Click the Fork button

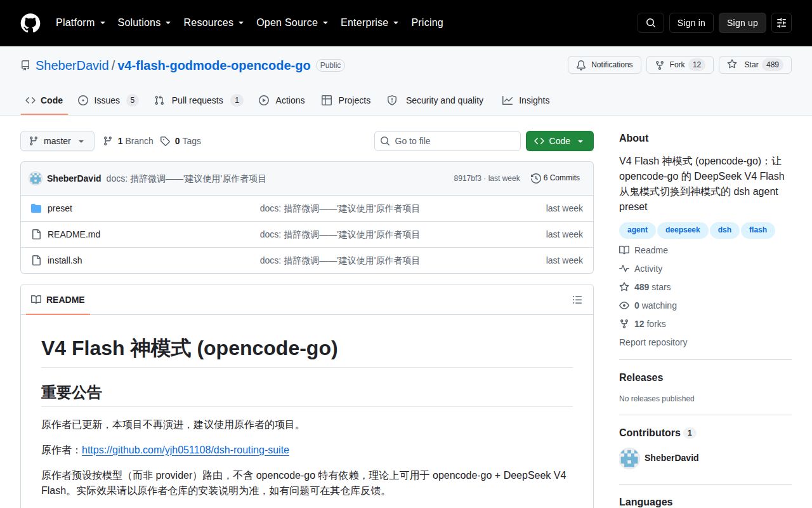pyautogui.click(x=680, y=65)
